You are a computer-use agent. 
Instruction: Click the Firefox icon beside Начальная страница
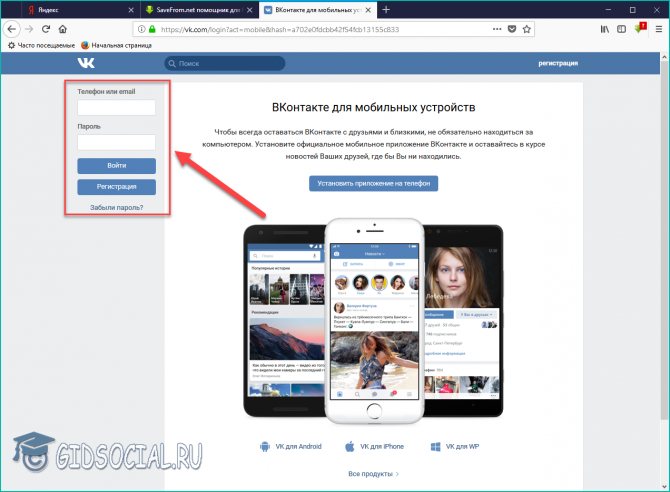[x=85, y=45]
